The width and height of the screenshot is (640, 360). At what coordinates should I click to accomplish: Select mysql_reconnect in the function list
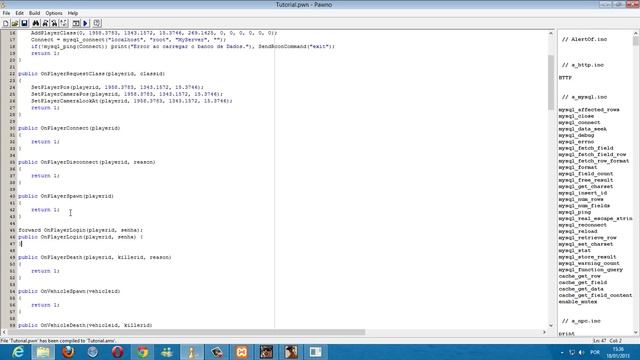[x=582, y=225]
